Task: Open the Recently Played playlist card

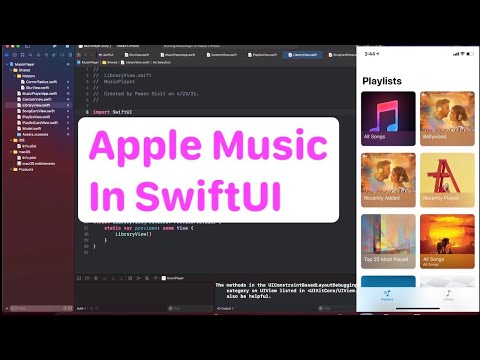Action: click(447, 180)
